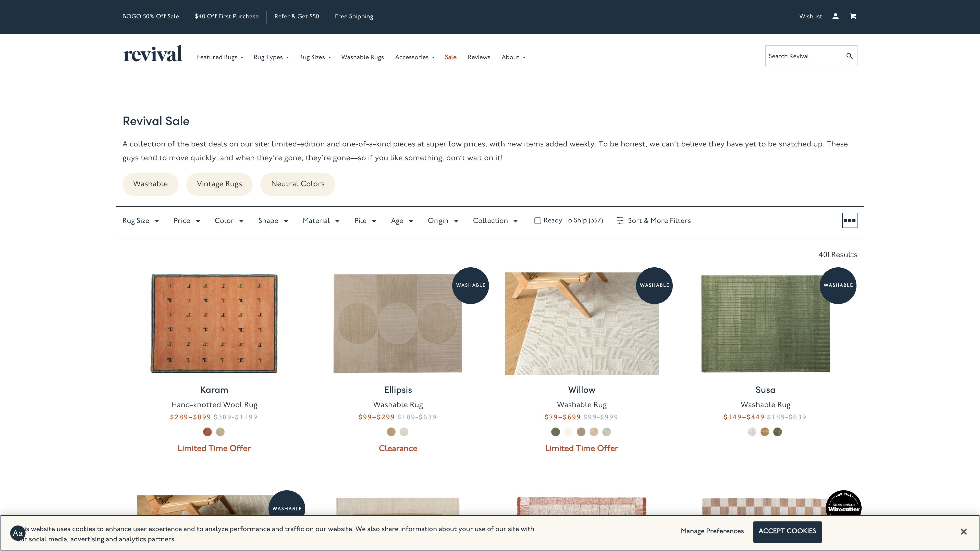Open the shopping cart icon
Viewport: 980px width, 551px height.
[x=853, y=16]
